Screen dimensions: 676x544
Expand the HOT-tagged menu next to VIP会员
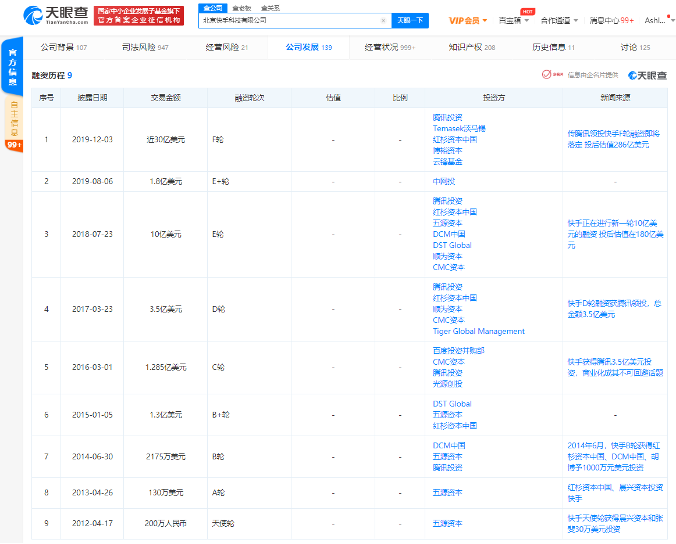[x=514, y=20]
